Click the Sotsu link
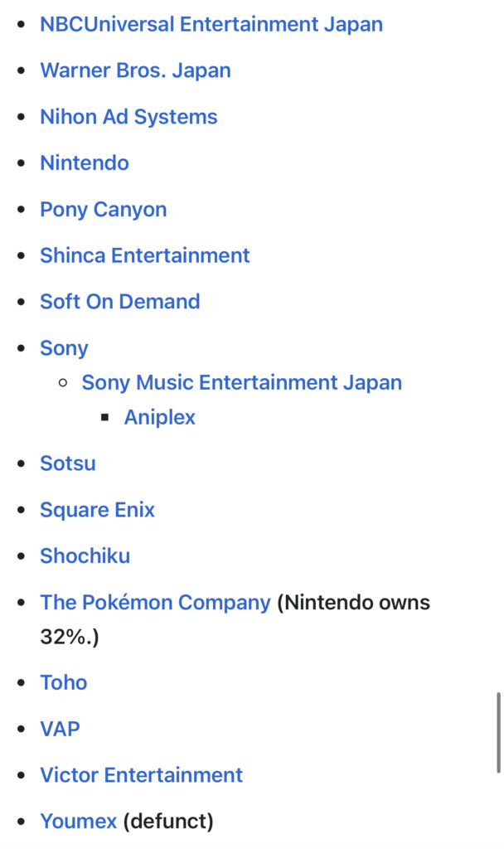 coord(68,463)
